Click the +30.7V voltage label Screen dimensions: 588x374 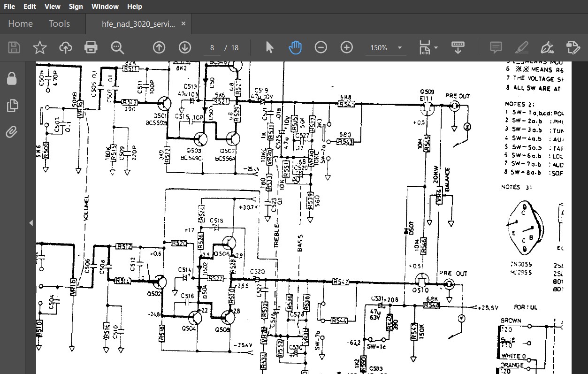click(248, 206)
